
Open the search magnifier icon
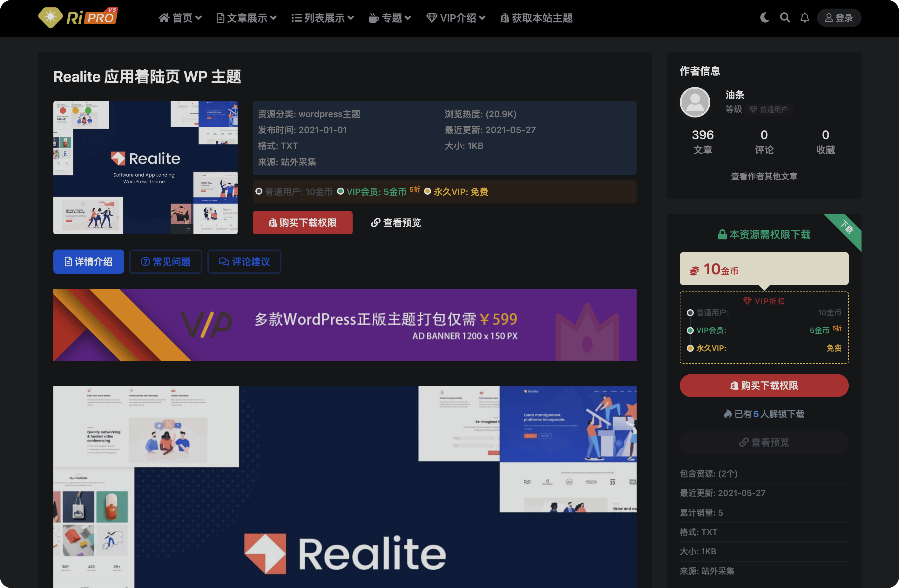(x=785, y=18)
